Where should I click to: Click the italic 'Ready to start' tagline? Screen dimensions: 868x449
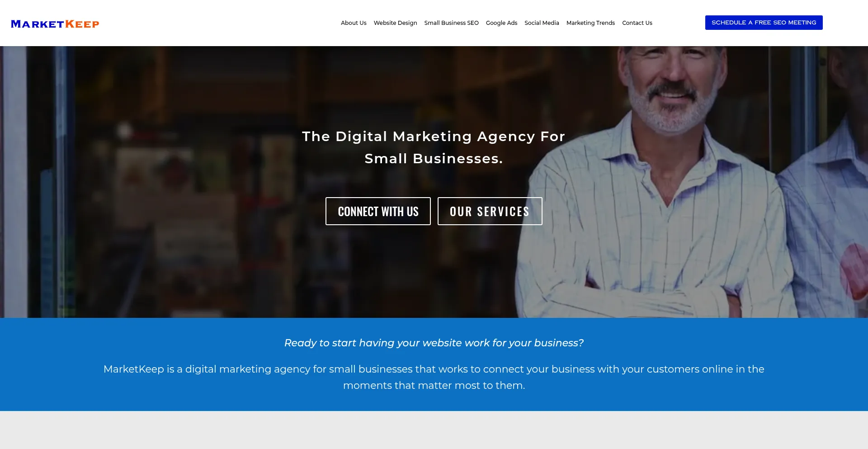(434, 343)
